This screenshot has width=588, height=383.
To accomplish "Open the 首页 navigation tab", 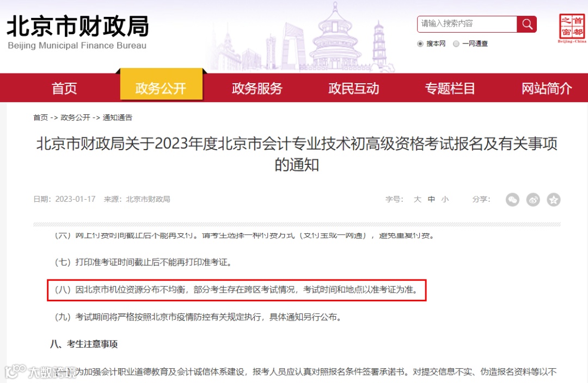I will coord(64,89).
